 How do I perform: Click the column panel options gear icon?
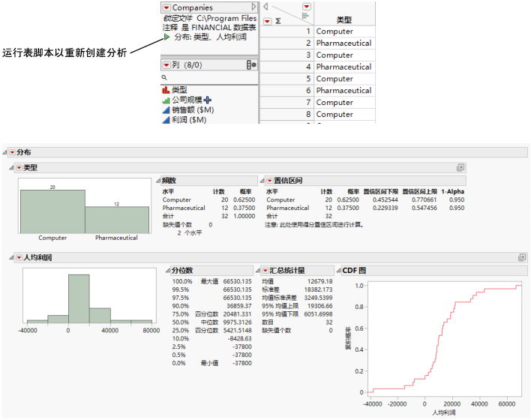point(251,64)
